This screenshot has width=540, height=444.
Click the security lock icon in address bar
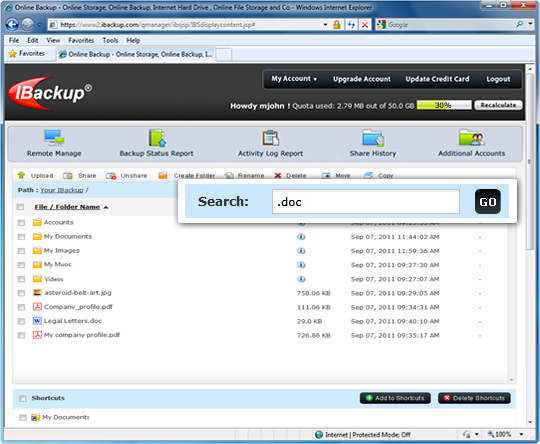[x=336, y=24]
